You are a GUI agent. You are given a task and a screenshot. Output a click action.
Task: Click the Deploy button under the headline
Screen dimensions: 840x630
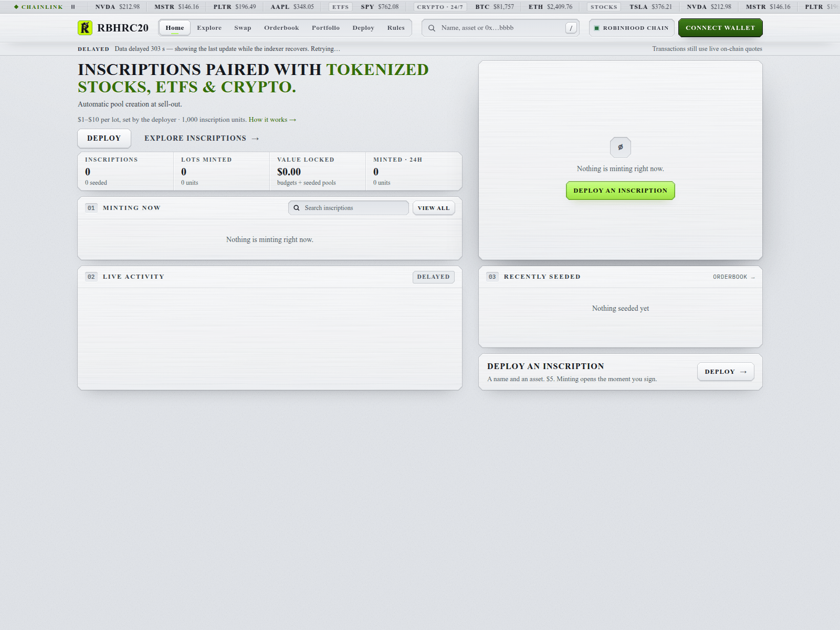(x=104, y=138)
